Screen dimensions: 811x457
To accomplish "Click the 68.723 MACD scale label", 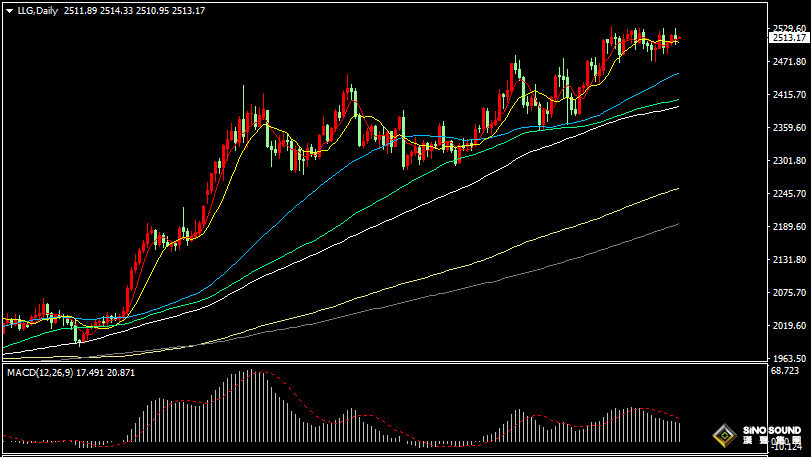I will tap(786, 372).
